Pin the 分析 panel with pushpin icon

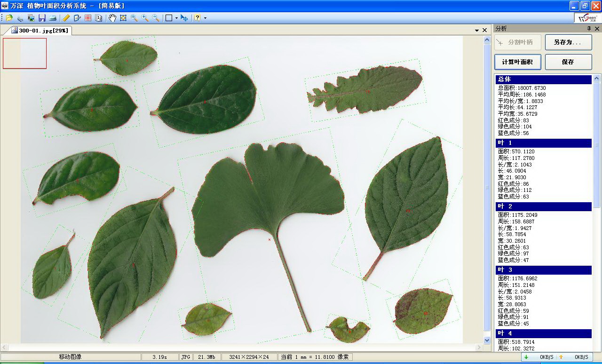(x=589, y=29)
